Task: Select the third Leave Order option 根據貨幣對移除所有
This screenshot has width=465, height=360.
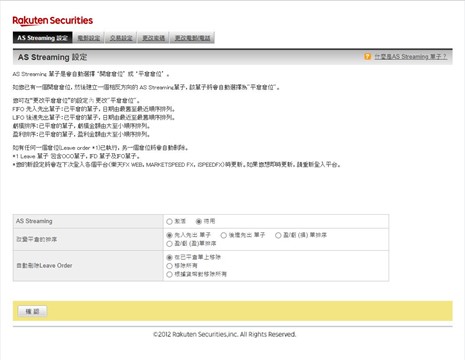Action: coord(169,274)
